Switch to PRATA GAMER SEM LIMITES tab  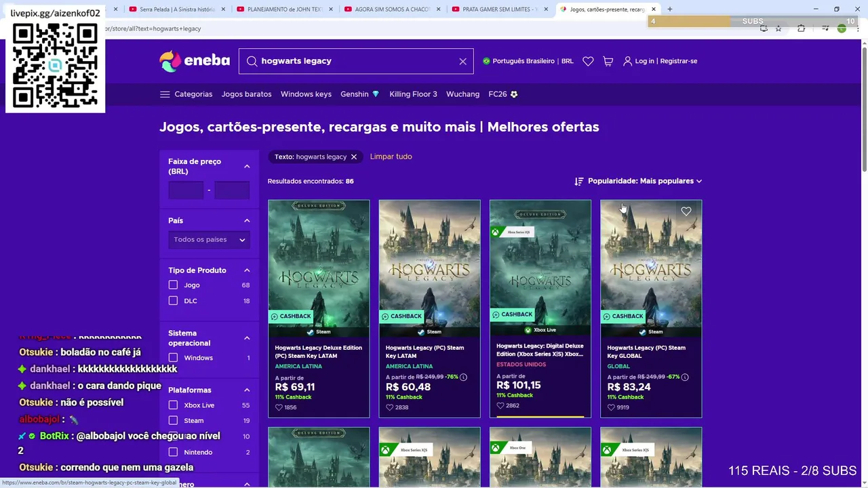pyautogui.click(x=500, y=9)
